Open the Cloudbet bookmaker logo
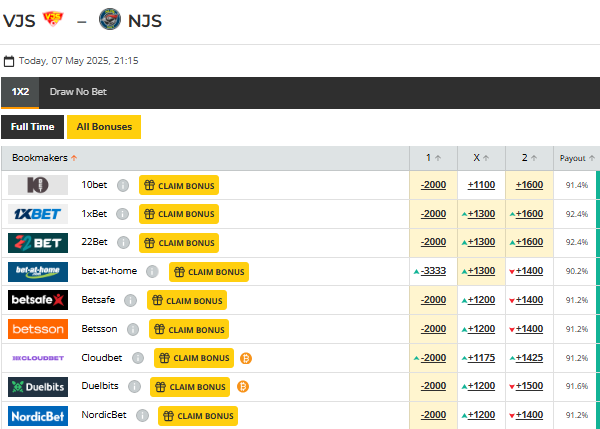600x429 pixels. tap(38, 358)
